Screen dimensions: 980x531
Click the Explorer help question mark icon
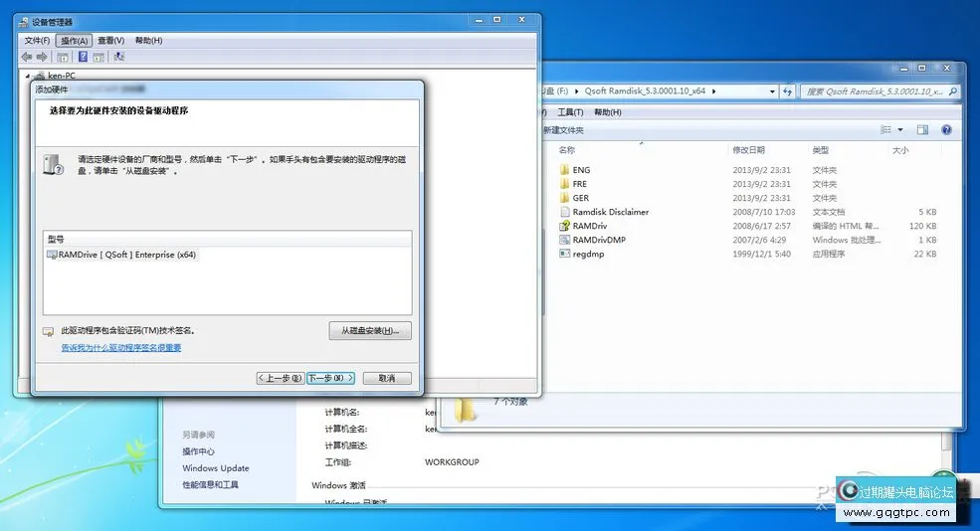tap(946, 130)
